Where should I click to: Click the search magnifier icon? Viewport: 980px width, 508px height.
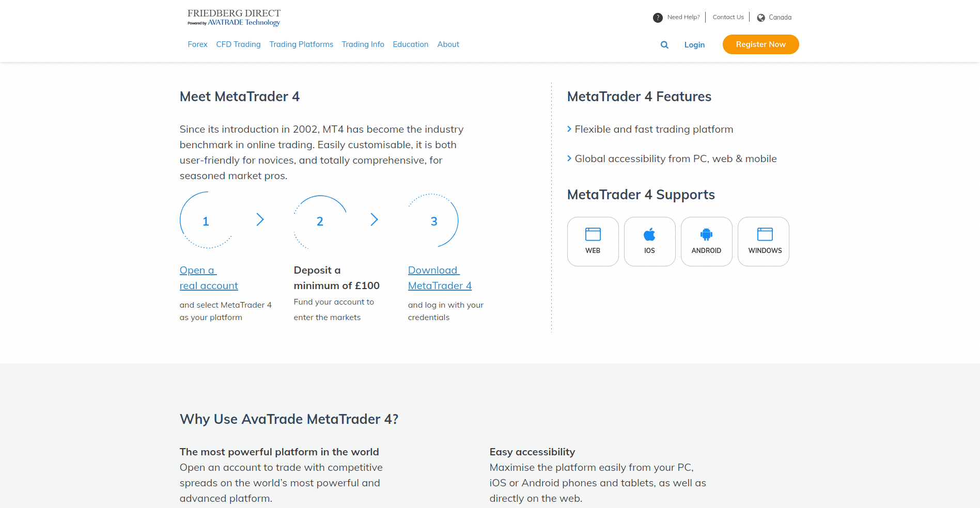click(664, 45)
